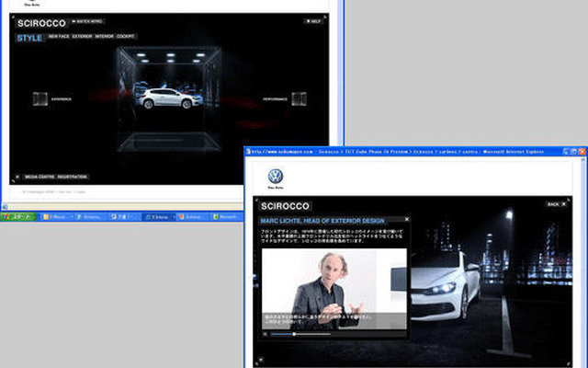Maximize the front Internet Explorer window

(x=573, y=152)
